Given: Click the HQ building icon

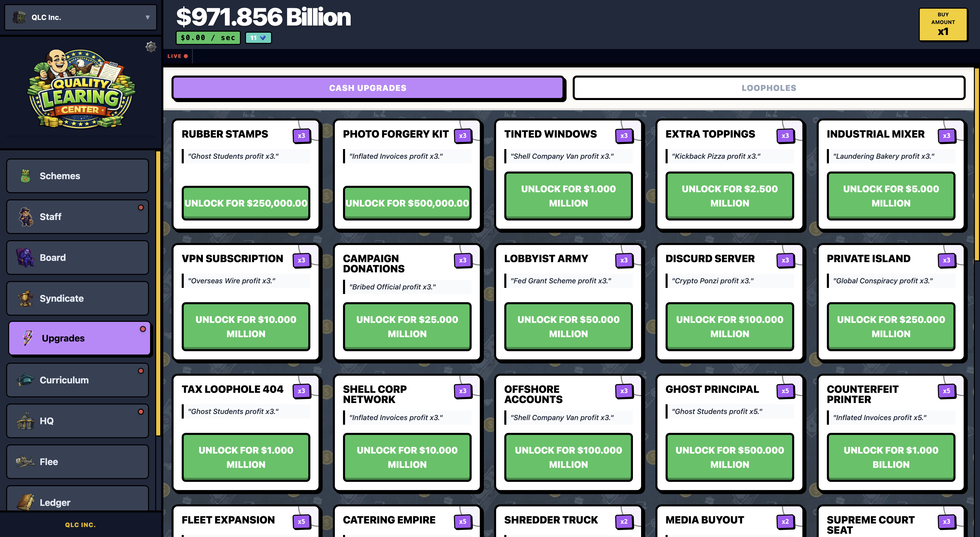Looking at the screenshot, I should point(26,421).
